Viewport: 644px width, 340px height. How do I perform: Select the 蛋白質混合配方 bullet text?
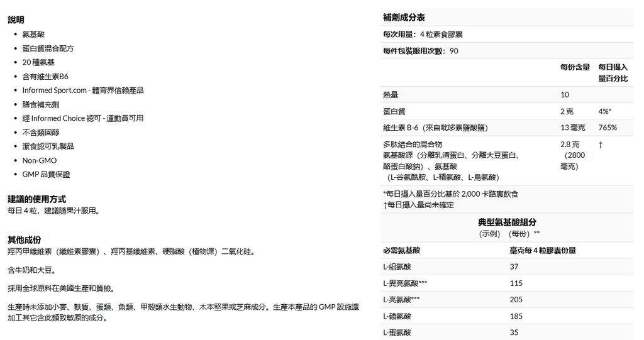coord(48,48)
